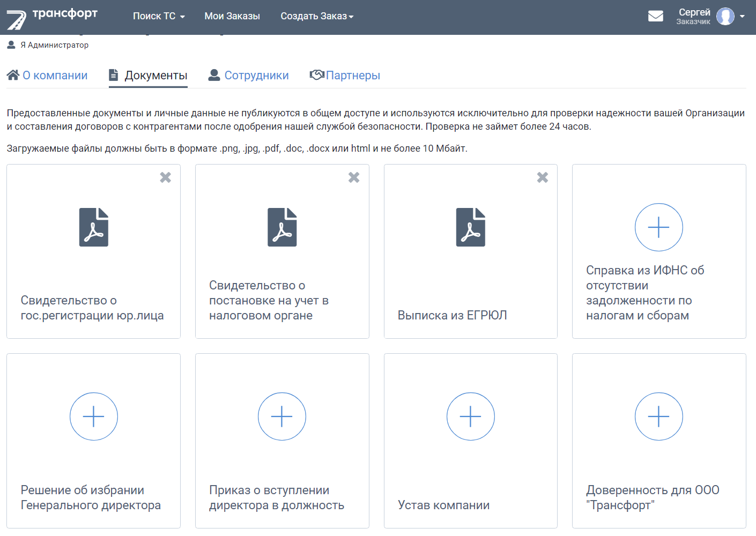Upload Приказ о вступлении директора в должность
Viewport: 756px width, 536px height.
click(x=282, y=416)
